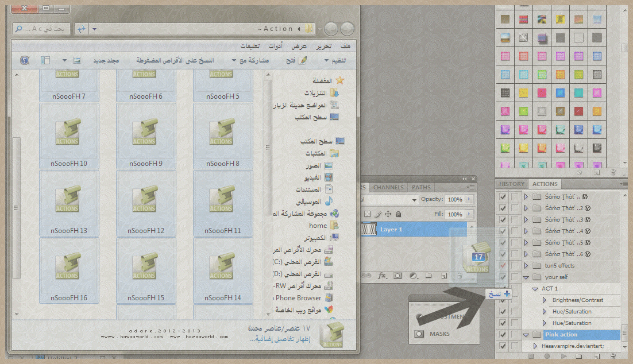Toggle checkbox for tun5 effects action set
The image size is (633, 364).
pyautogui.click(x=503, y=265)
